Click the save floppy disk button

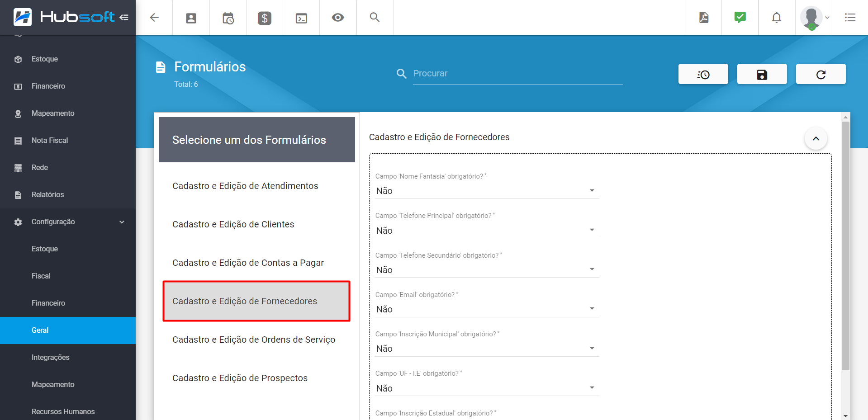pyautogui.click(x=762, y=74)
